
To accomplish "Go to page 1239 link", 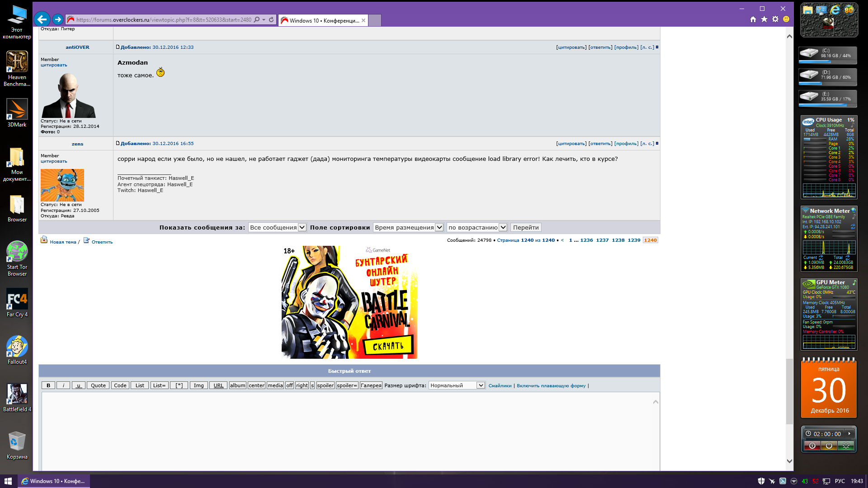I will tap(634, 240).
